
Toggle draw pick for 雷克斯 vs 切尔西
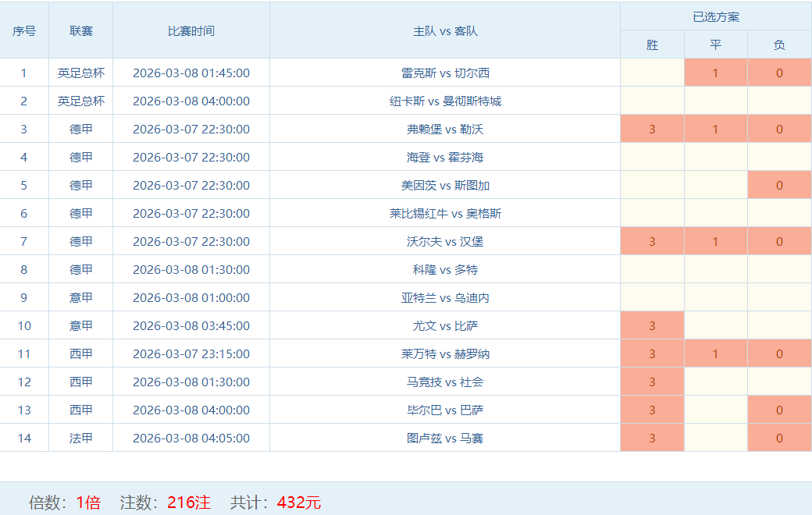pyautogui.click(x=715, y=73)
